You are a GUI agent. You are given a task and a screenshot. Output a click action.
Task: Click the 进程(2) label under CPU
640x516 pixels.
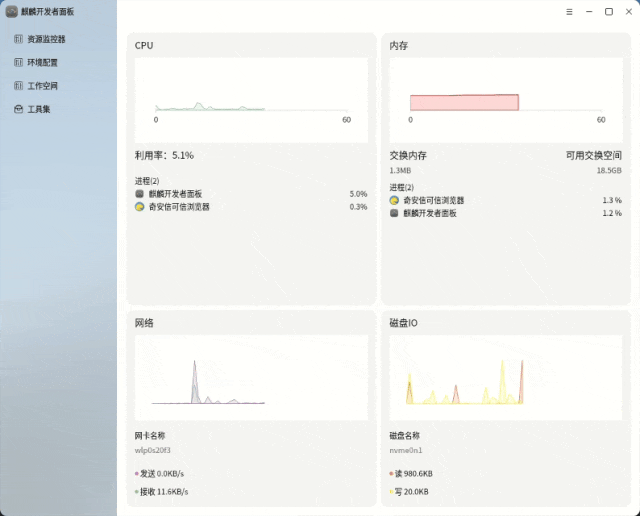[x=147, y=181]
